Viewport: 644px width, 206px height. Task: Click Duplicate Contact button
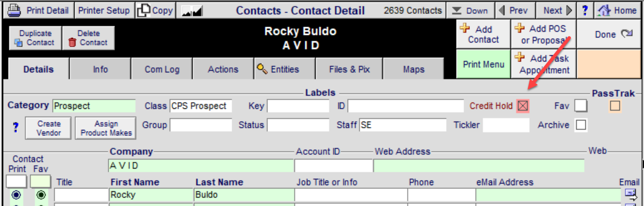click(x=35, y=38)
